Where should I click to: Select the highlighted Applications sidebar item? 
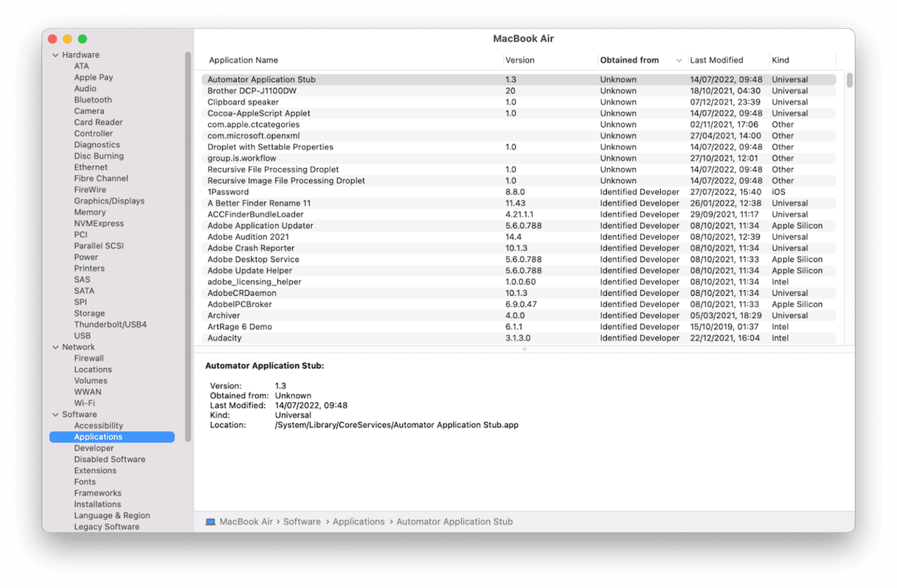point(112,437)
